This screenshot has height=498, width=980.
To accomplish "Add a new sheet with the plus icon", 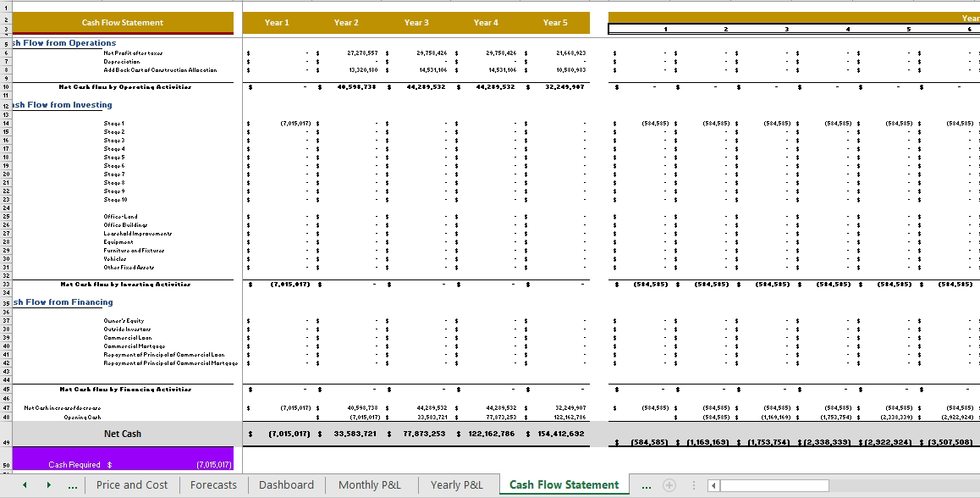I will (x=669, y=484).
